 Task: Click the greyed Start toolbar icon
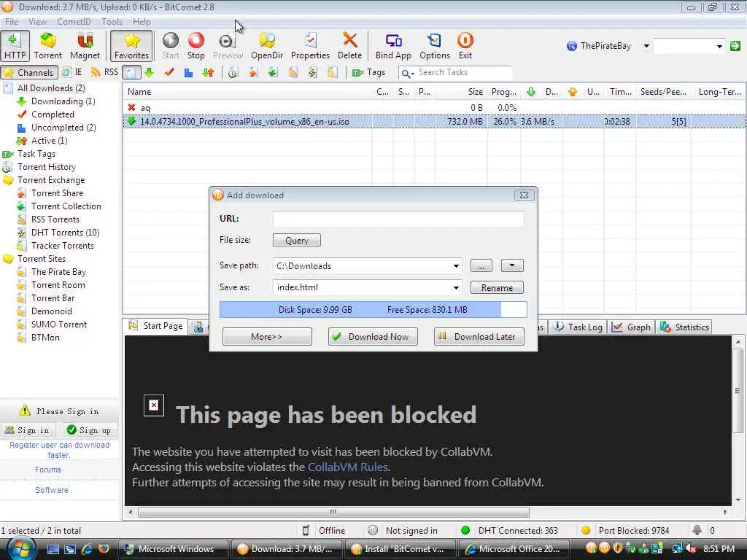click(x=171, y=46)
